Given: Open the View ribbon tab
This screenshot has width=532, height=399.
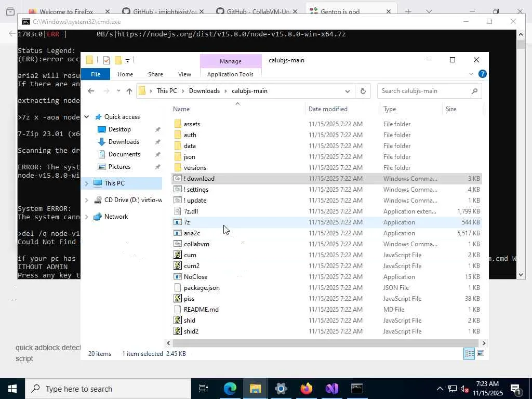Looking at the screenshot, I should (x=184, y=74).
